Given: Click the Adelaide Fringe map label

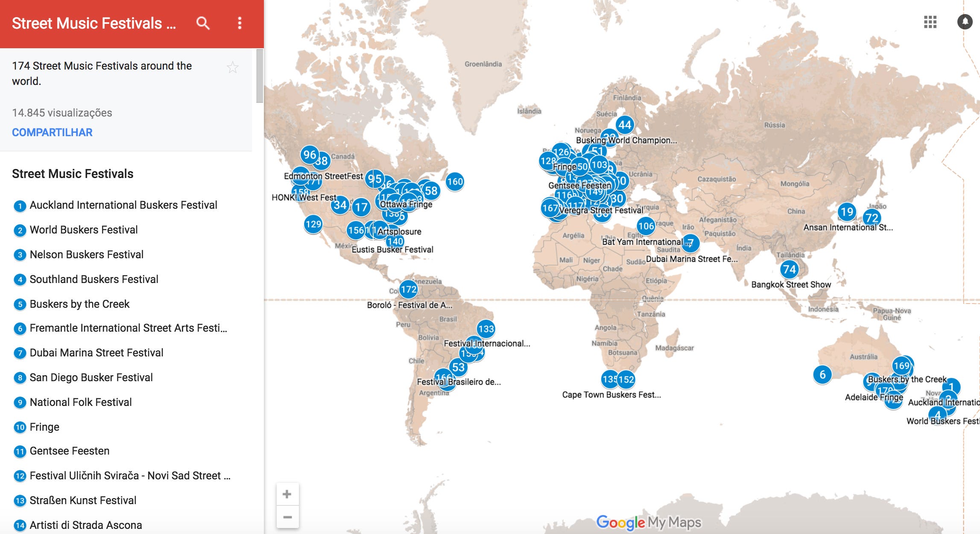Looking at the screenshot, I should (874, 397).
